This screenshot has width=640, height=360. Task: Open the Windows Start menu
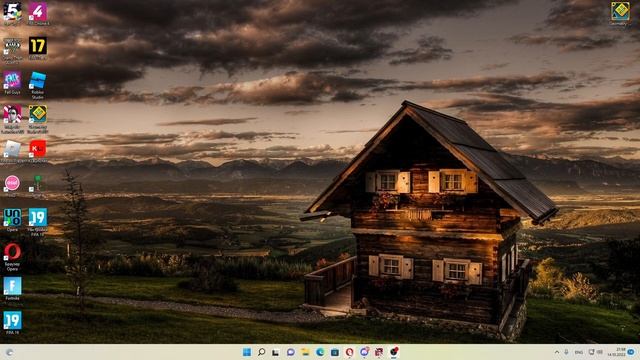tap(247, 352)
